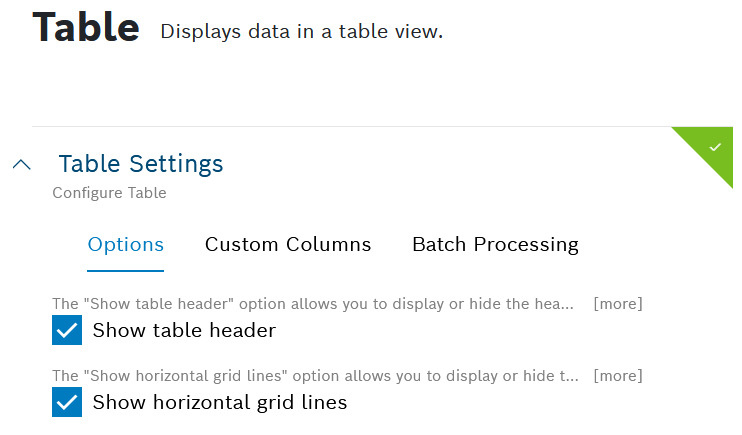Open the Custom Columns tab
The height and width of the screenshot is (435, 742).
tap(288, 244)
